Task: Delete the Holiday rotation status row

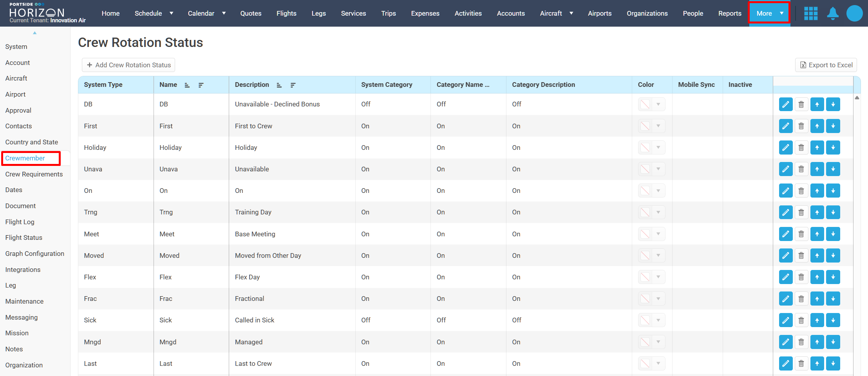Action: click(801, 148)
